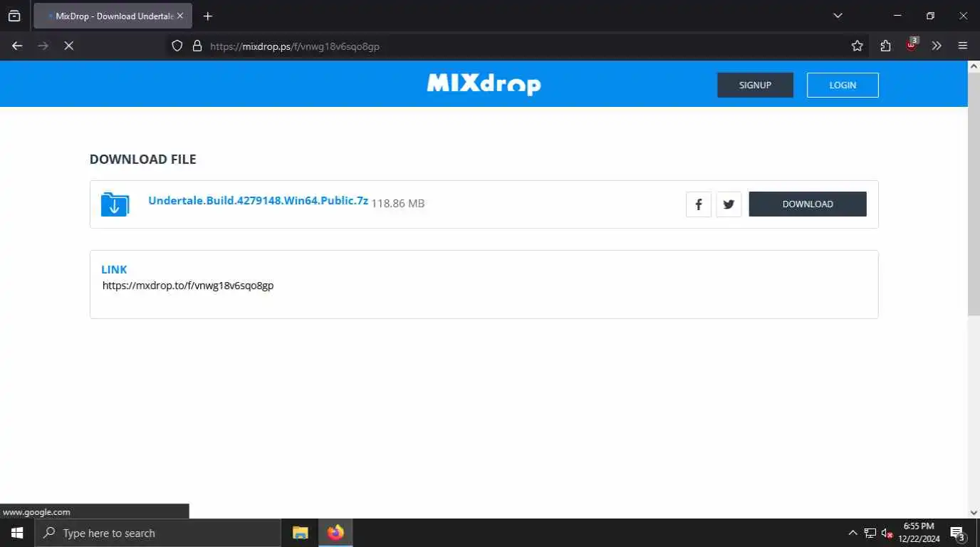980x547 pixels.
Task: Open the network status tray icon
Action: point(870,533)
